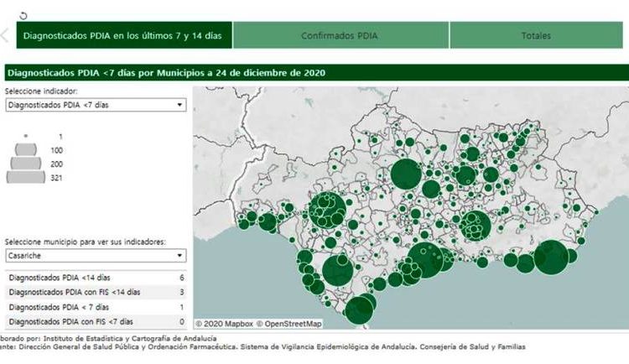Open the 'Diagnosticados PDIA <7 días' indicator dropdown
This screenshot has width=629, height=364.
click(x=95, y=105)
